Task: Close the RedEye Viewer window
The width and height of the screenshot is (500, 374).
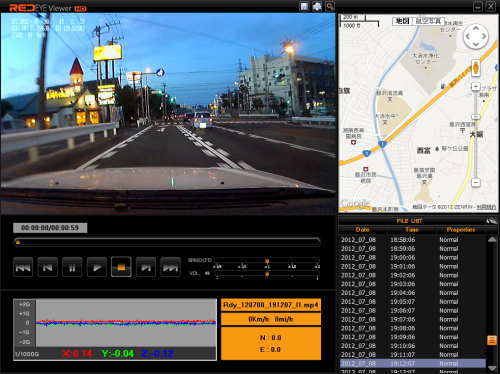Action: (x=491, y=6)
